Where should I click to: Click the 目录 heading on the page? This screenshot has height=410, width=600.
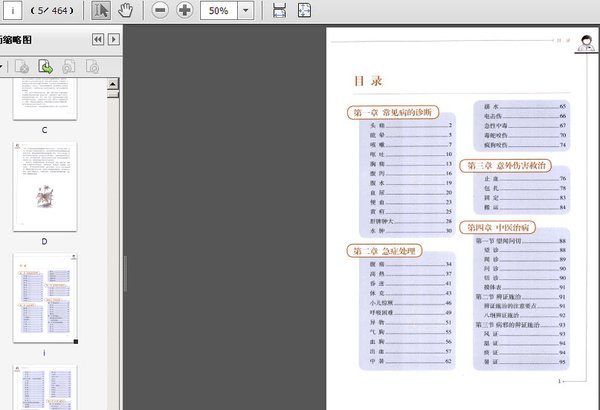coord(368,81)
